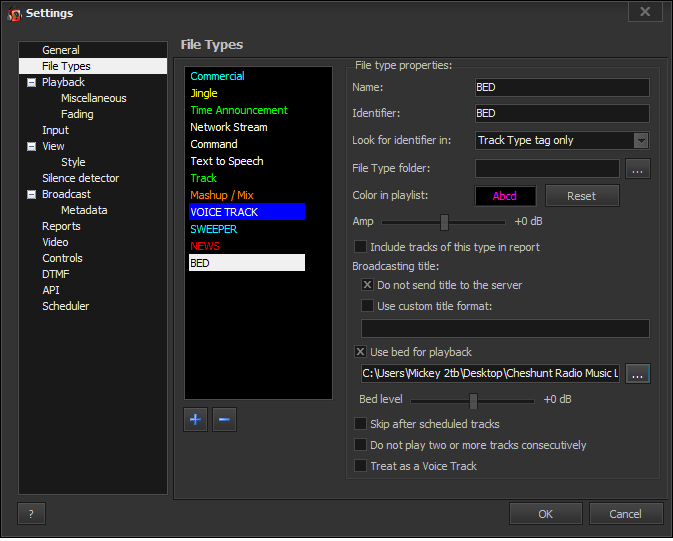Browse for File Type folder
Screen dimensions: 673x541
coord(637,170)
